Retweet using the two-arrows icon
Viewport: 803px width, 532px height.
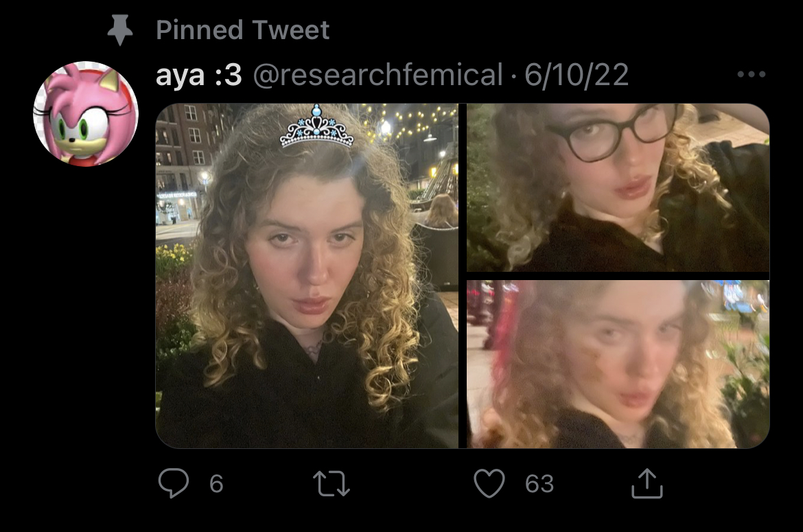coord(331,484)
